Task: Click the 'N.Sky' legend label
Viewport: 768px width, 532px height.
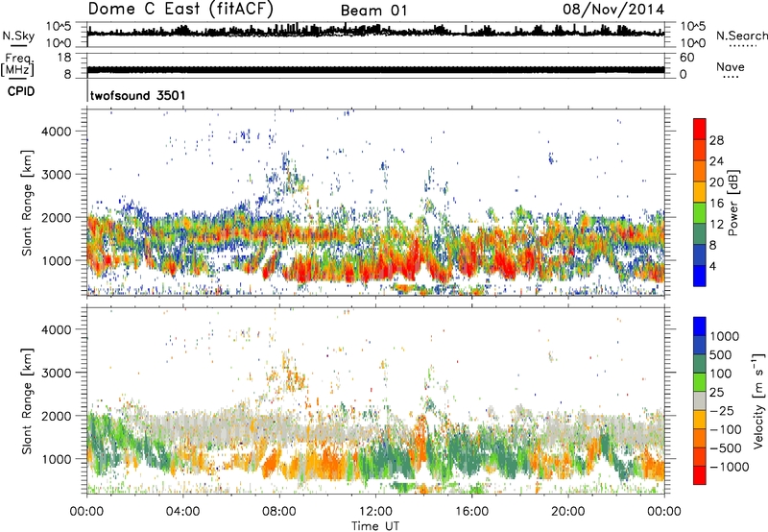Action: point(18,36)
